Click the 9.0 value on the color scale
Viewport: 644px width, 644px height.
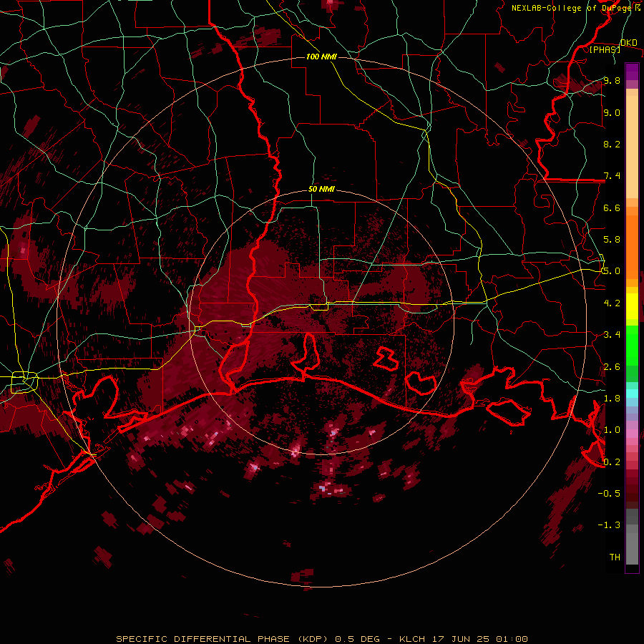click(612, 112)
